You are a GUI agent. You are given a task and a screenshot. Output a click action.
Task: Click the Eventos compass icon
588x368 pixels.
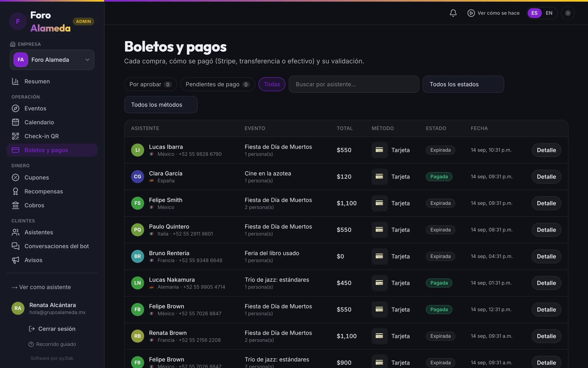coord(15,108)
